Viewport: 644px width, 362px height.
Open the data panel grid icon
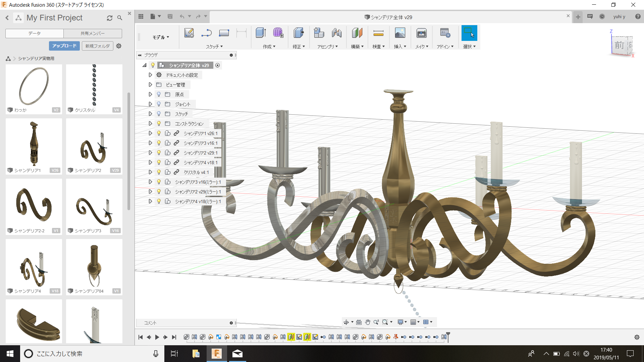point(141,16)
